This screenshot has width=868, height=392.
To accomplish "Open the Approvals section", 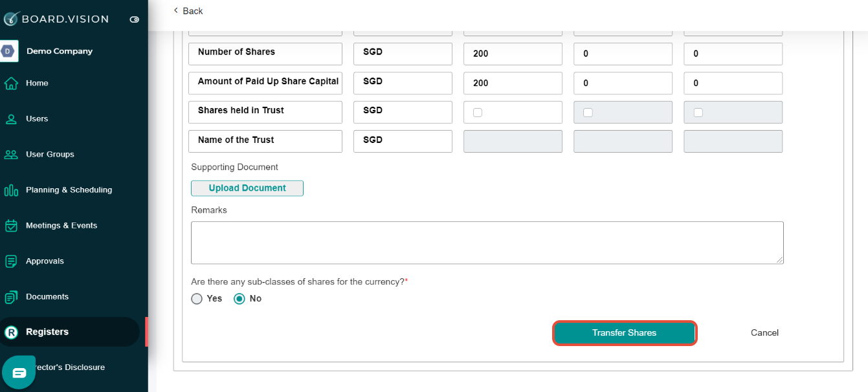I will click(x=44, y=261).
